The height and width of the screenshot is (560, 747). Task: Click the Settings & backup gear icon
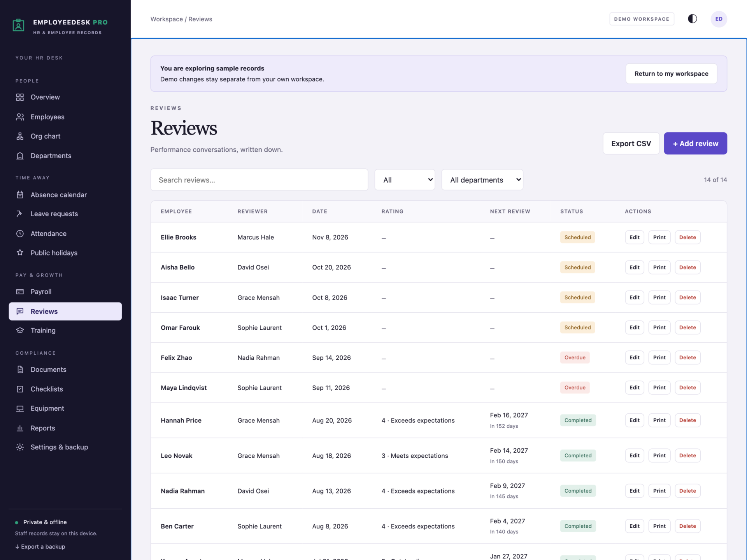pos(20,447)
